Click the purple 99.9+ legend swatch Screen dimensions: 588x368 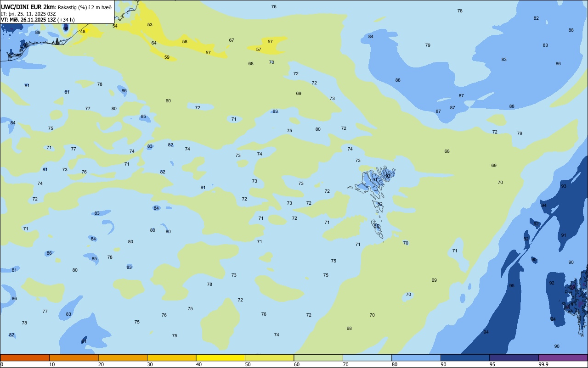(x=563, y=357)
